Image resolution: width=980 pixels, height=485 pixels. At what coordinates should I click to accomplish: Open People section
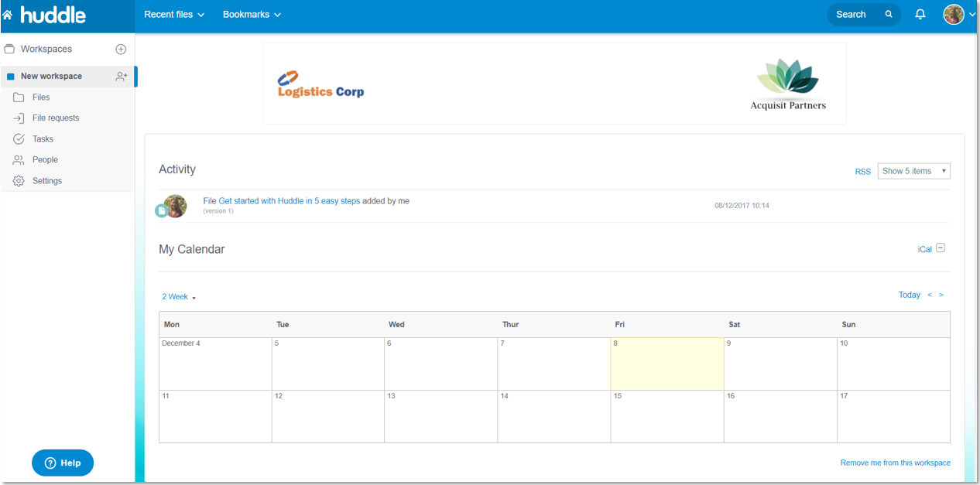pyautogui.click(x=45, y=160)
